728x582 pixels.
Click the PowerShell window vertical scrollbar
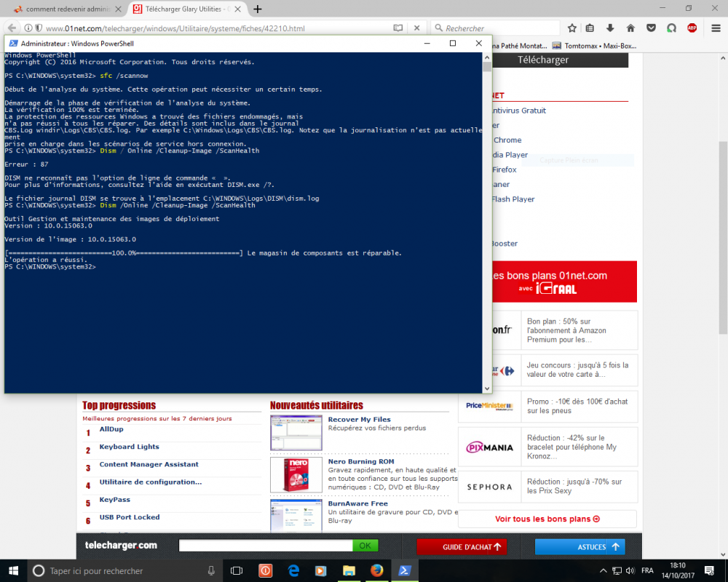[487, 218]
